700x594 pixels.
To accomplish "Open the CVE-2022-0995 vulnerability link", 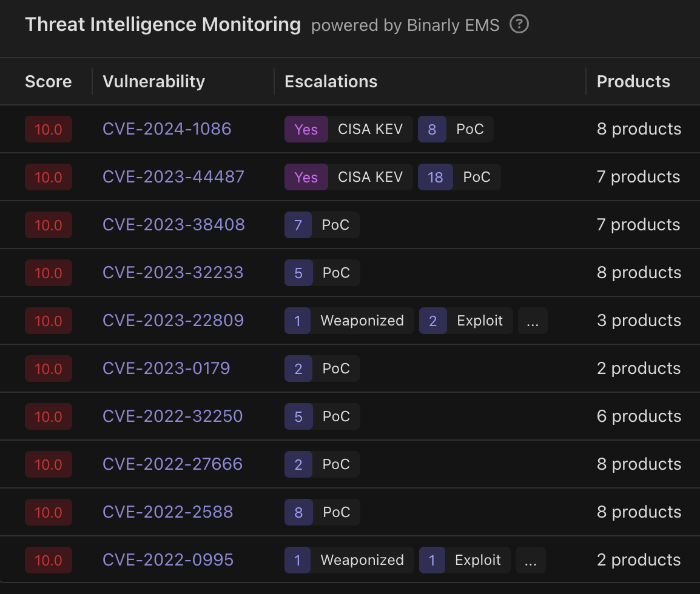I will [x=168, y=560].
